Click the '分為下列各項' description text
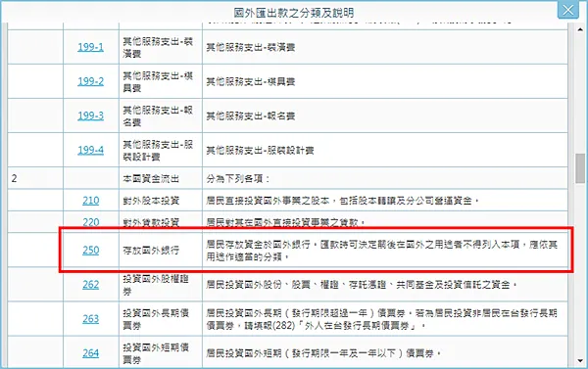Screen dimensions: 588x369 pyautogui.click(x=238, y=179)
